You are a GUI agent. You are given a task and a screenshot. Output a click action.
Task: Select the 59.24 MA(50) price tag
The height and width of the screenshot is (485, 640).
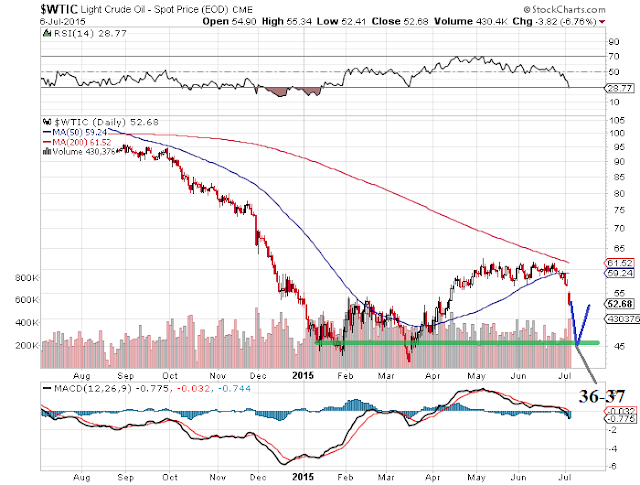[619, 273]
